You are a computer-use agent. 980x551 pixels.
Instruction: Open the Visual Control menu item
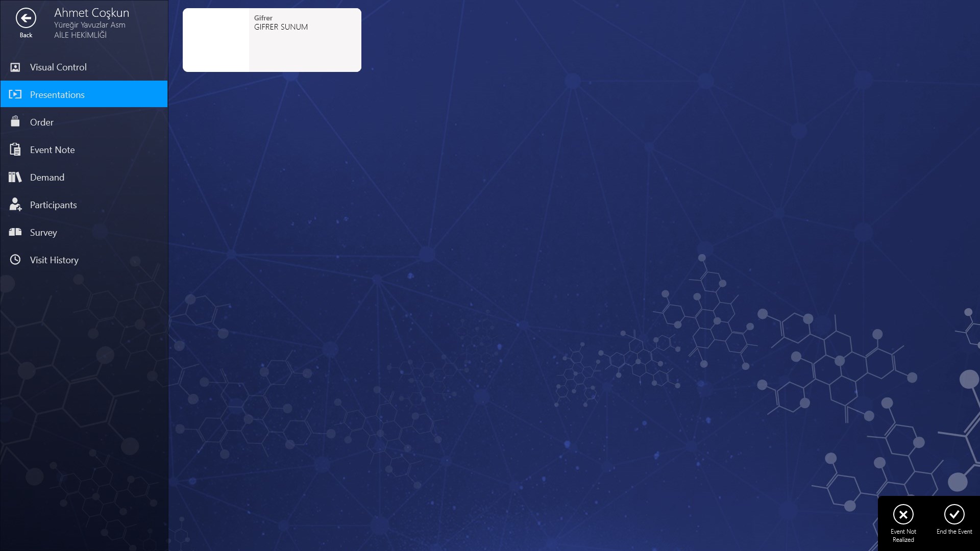(x=58, y=67)
